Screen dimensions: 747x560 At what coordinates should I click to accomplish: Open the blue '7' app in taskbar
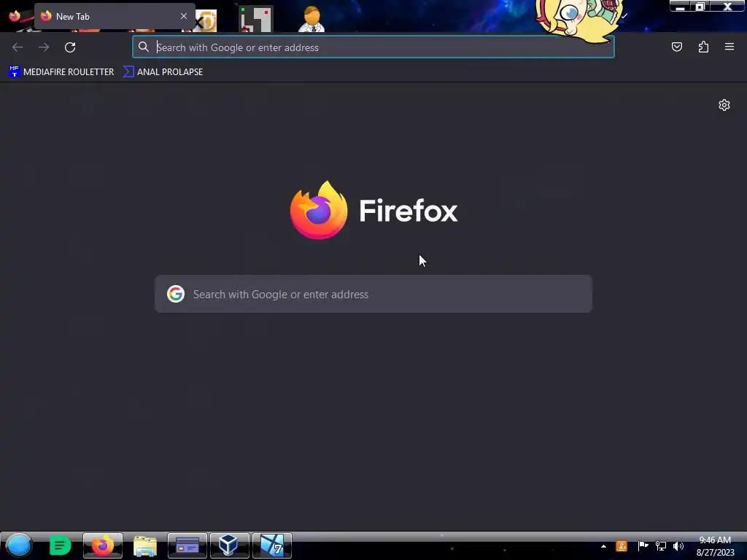(x=271, y=545)
